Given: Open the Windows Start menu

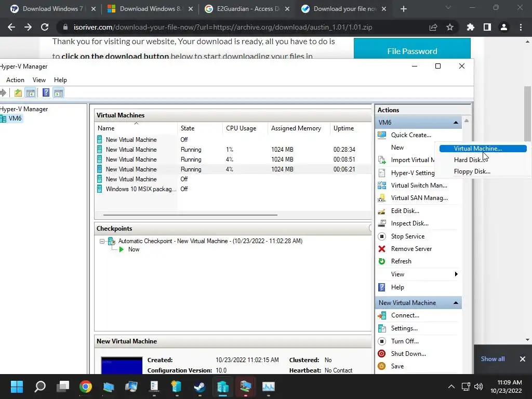Looking at the screenshot, I should [x=17, y=387].
